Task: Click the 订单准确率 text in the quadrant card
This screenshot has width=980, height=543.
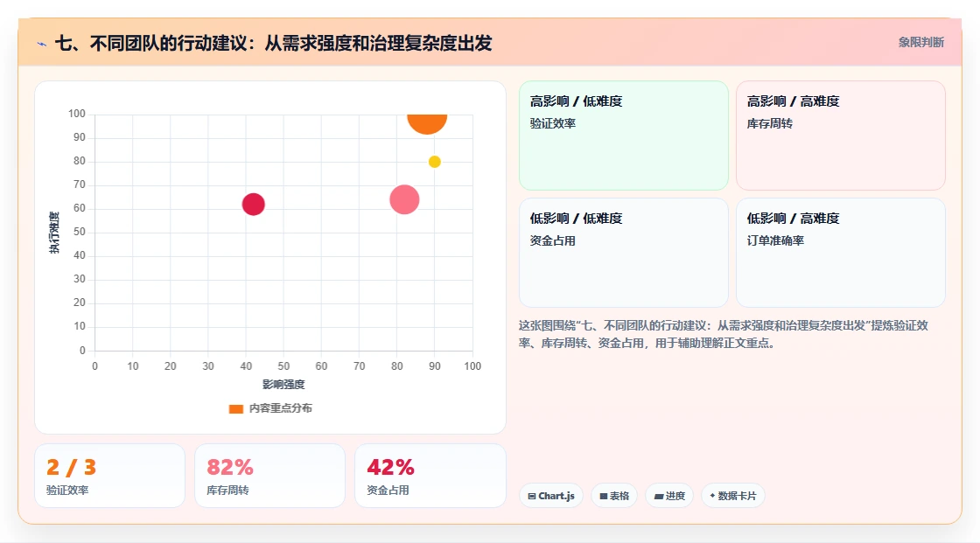Action: [x=775, y=240]
